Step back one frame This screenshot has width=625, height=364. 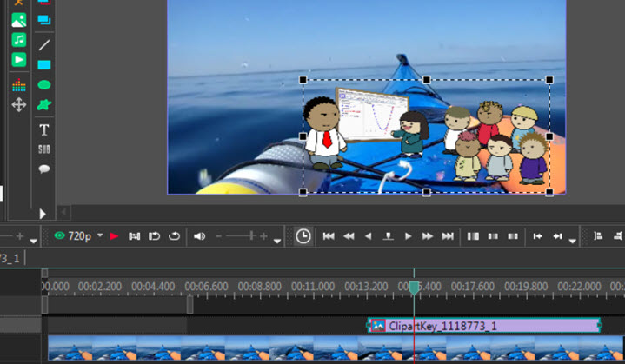click(x=369, y=236)
